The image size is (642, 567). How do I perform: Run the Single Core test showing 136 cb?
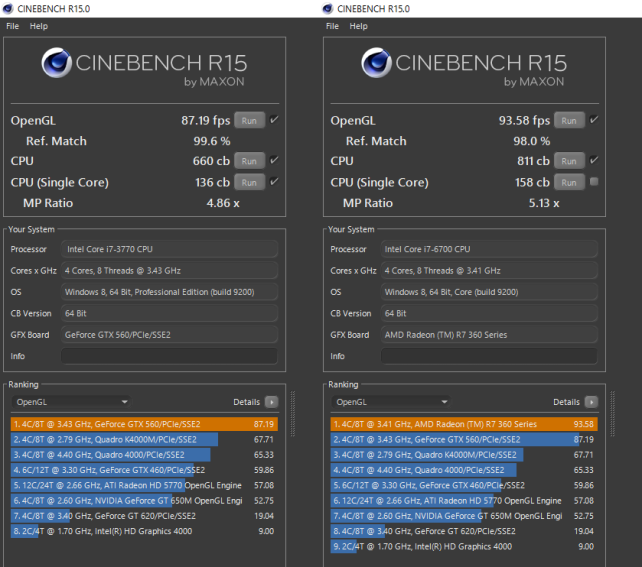[249, 182]
